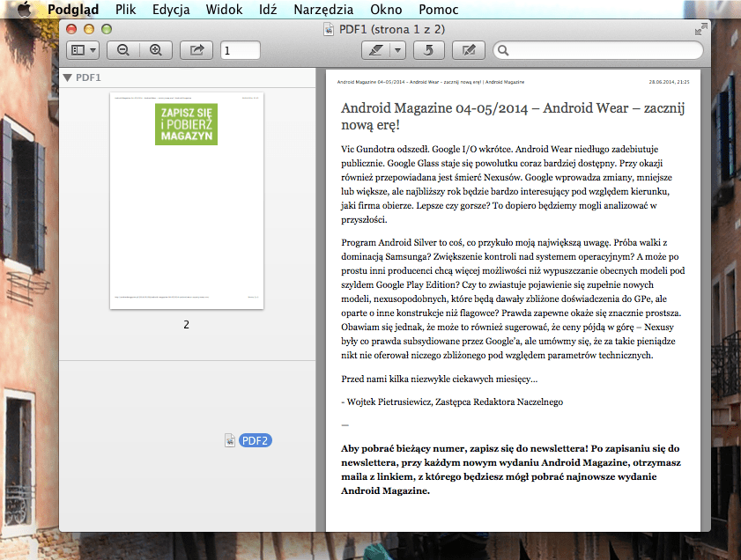Image resolution: width=741 pixels, height=560 pixels.
Task: Collapse the PDF1 disclosure triangle
Action: point(68,77)
